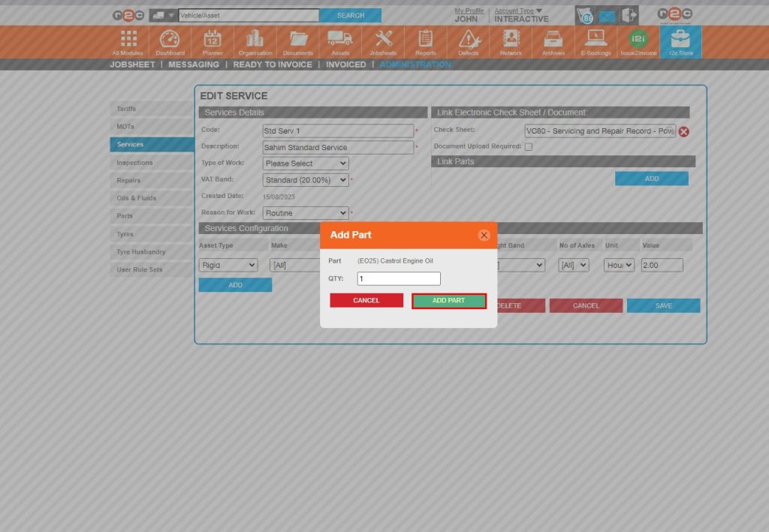Click the Description field

coord(338,148)
